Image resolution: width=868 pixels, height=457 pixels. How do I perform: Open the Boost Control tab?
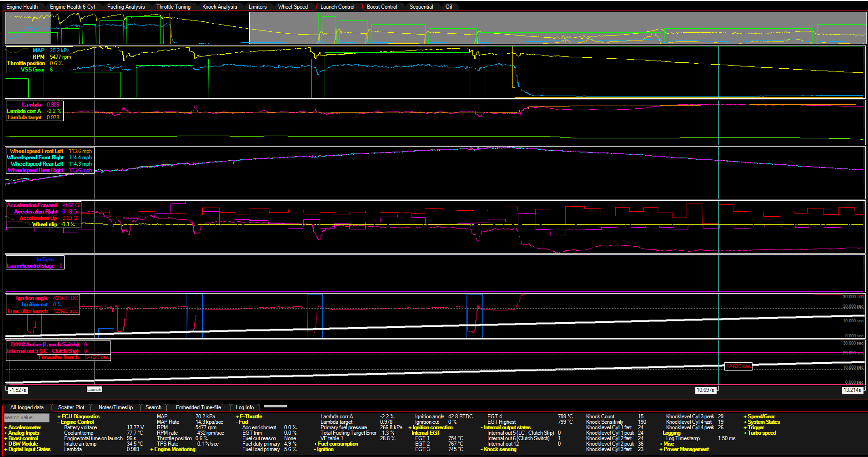[x=382, y=7]
